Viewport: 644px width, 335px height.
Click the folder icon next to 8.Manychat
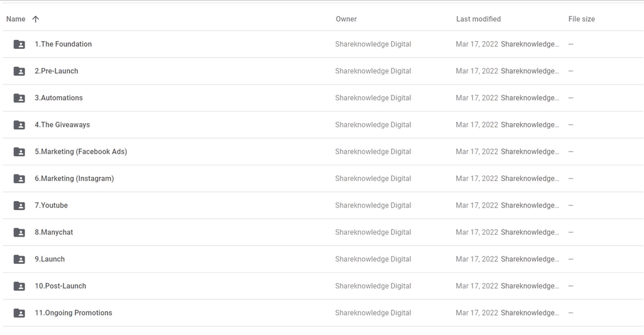(19, 232)
